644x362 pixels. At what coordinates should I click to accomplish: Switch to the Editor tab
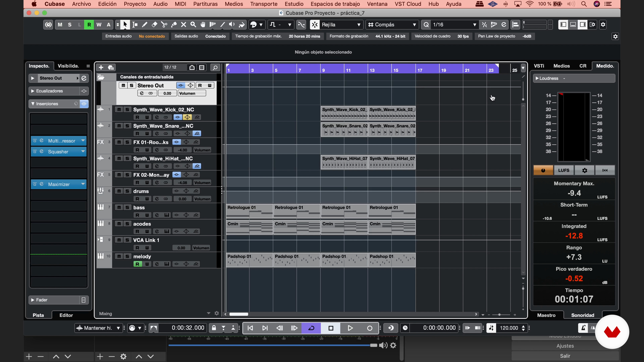(x=66, y=315)
